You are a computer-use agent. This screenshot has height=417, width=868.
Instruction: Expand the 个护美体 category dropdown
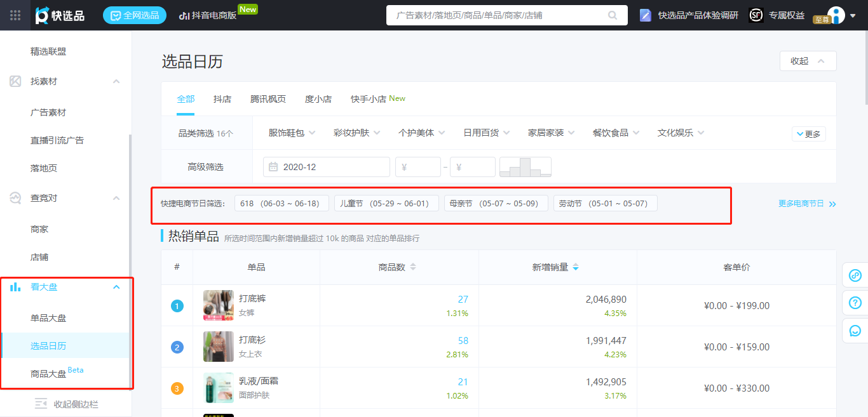[x=421, y=133]
